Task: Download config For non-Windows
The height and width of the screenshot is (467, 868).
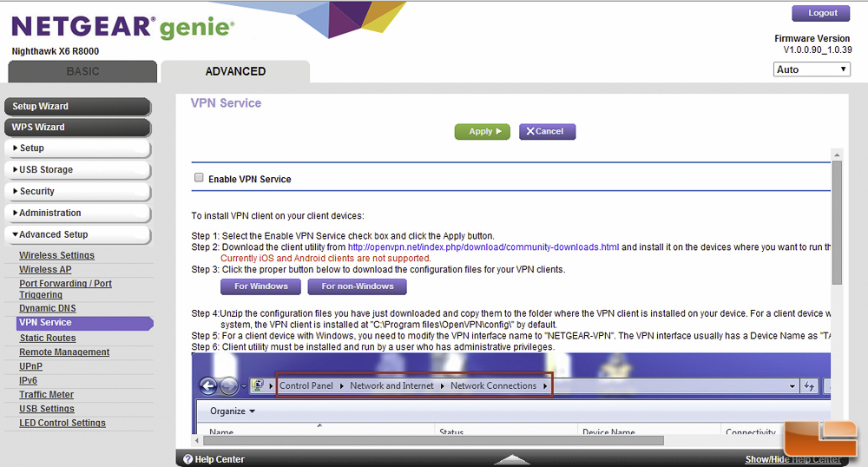Action: click(357, 286)
